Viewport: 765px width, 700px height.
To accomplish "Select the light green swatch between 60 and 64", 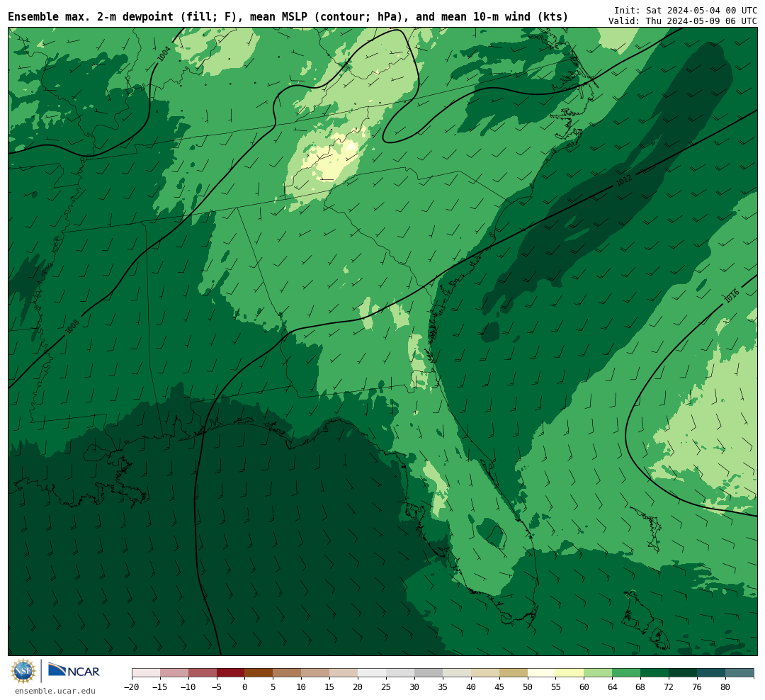I will tap(599, 673).
